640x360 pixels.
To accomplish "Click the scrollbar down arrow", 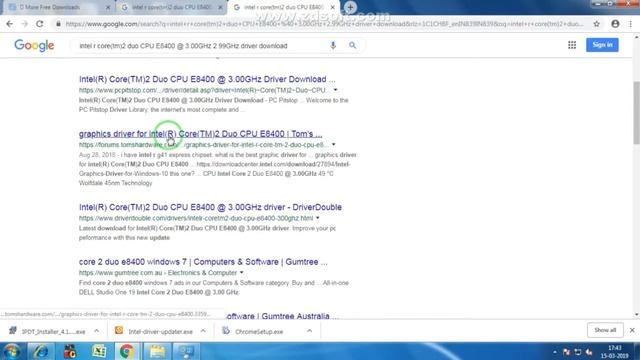I will point(636,315).
